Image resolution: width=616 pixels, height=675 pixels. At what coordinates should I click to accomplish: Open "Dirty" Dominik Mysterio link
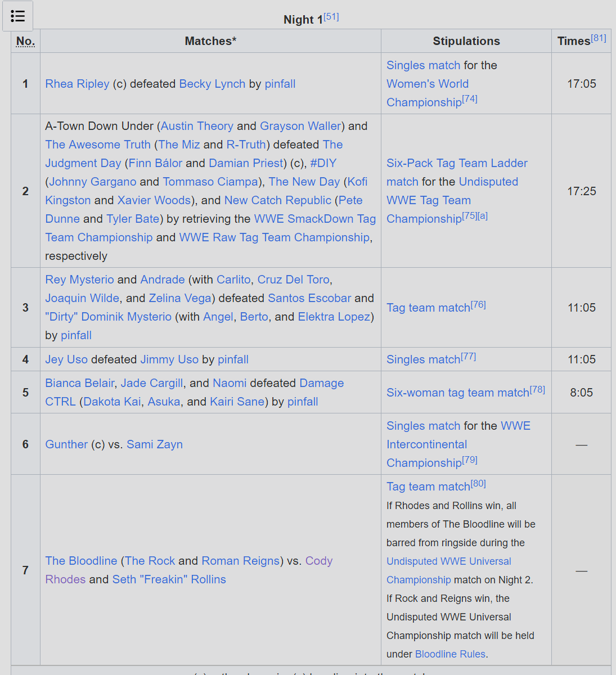click(x=109, y=317)
